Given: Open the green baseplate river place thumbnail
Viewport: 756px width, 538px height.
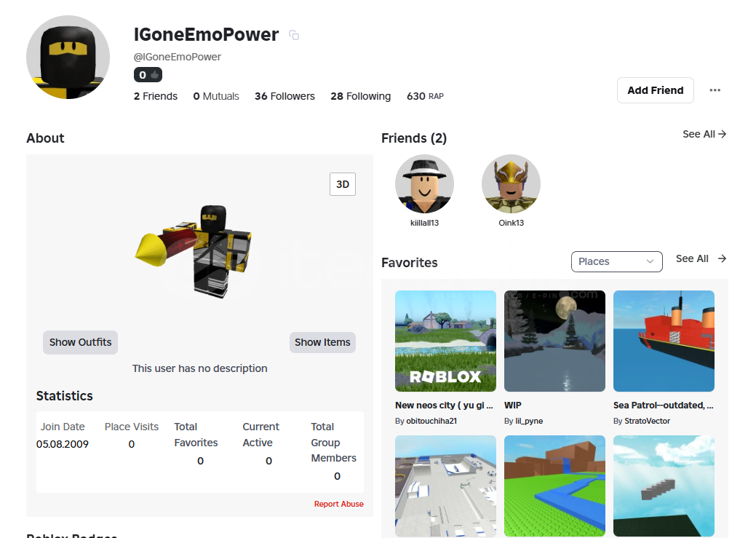Looking at the screenshot, I should point(554,486).
